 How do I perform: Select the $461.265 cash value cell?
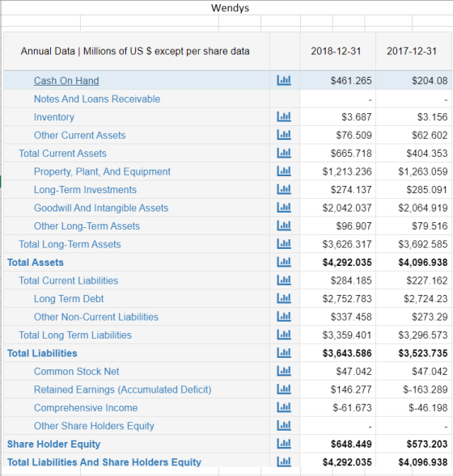337,81
